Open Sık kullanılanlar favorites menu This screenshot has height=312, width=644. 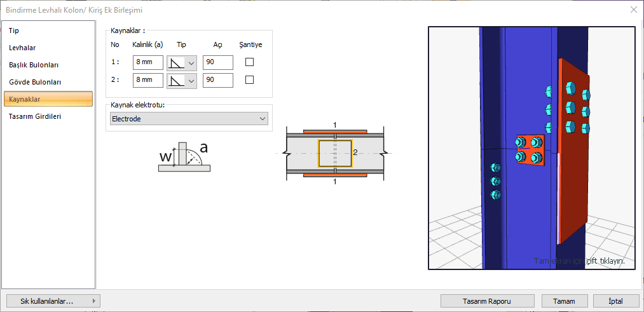pyautogui.click(x=53, y=301)
